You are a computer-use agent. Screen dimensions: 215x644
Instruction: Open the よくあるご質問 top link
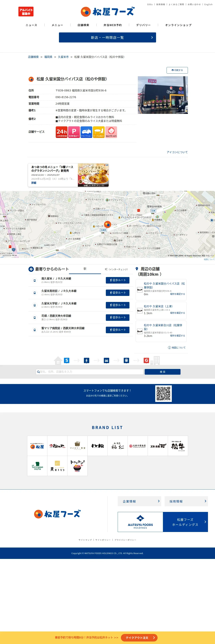(176, 5)
